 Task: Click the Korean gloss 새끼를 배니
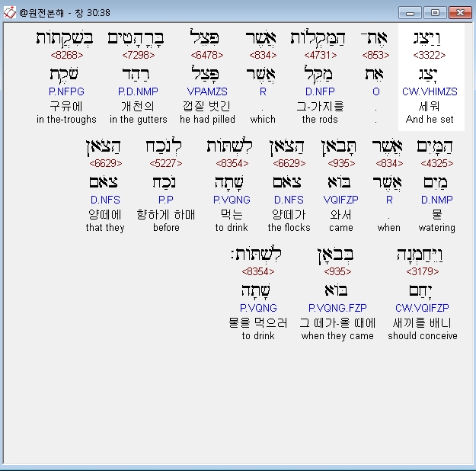click(x=422, y=322)
